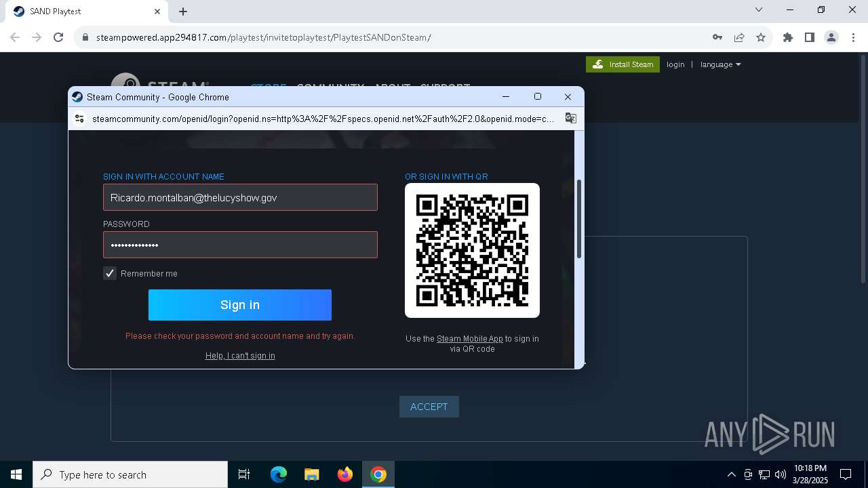The height and width of the screenshot is (488, 868).
Task: Close the Steam Community popup window
Action: 568,97
